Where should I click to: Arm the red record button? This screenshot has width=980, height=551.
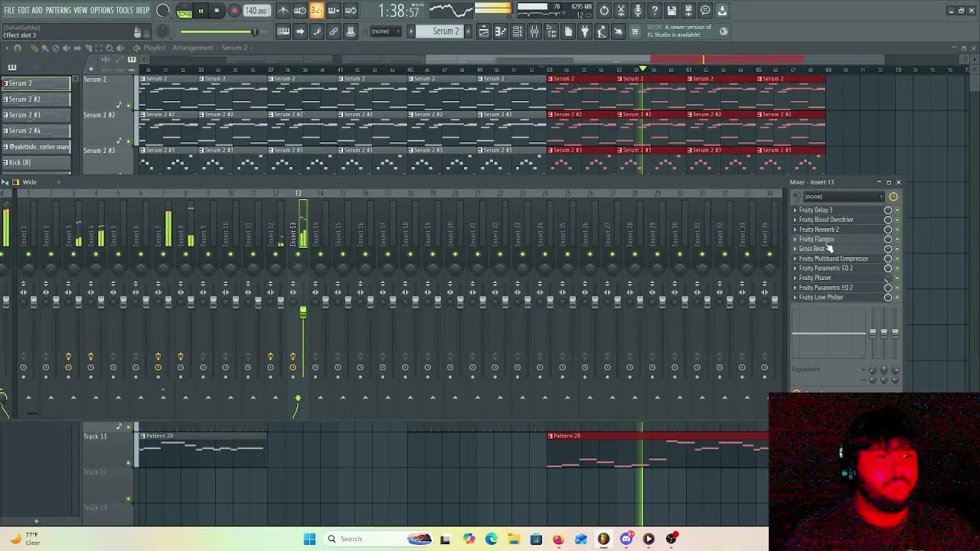click(x=234, y=11)
